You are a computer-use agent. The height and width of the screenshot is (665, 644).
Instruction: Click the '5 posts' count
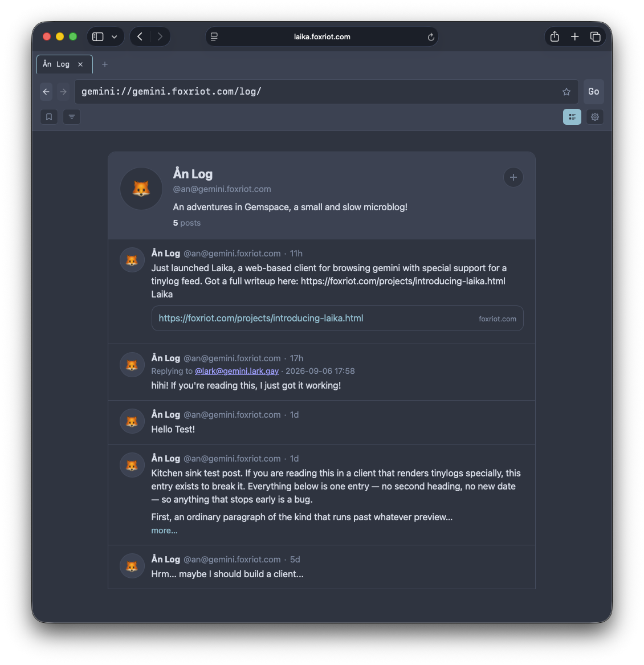(187, 223)
